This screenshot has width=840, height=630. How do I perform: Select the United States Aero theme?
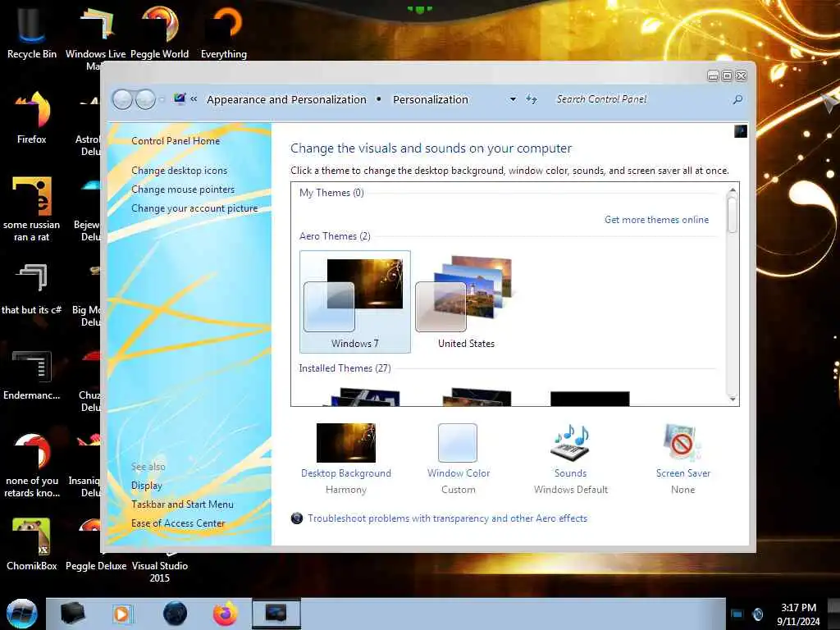(466, 302)
